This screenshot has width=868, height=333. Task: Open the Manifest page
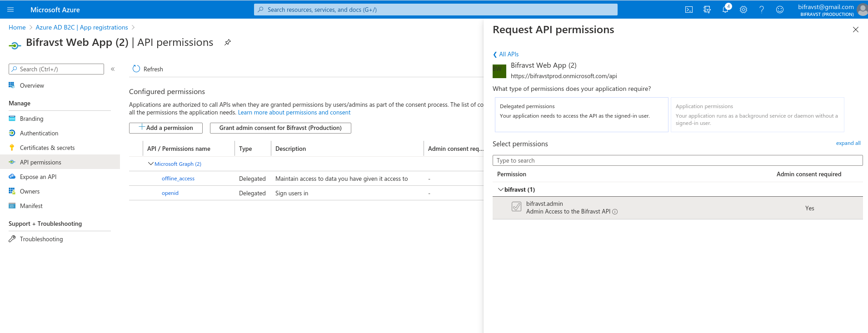[x=31, y=206]
